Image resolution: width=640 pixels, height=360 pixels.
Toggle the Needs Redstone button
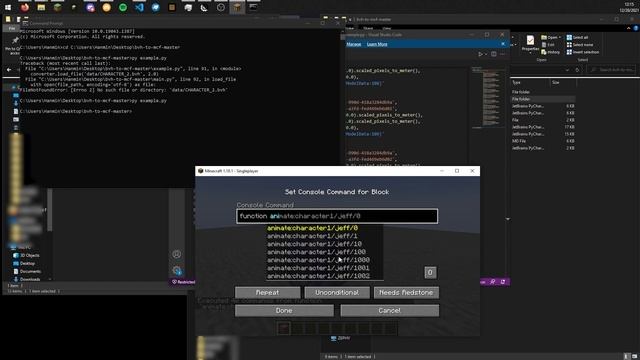[x=406, y=293]
